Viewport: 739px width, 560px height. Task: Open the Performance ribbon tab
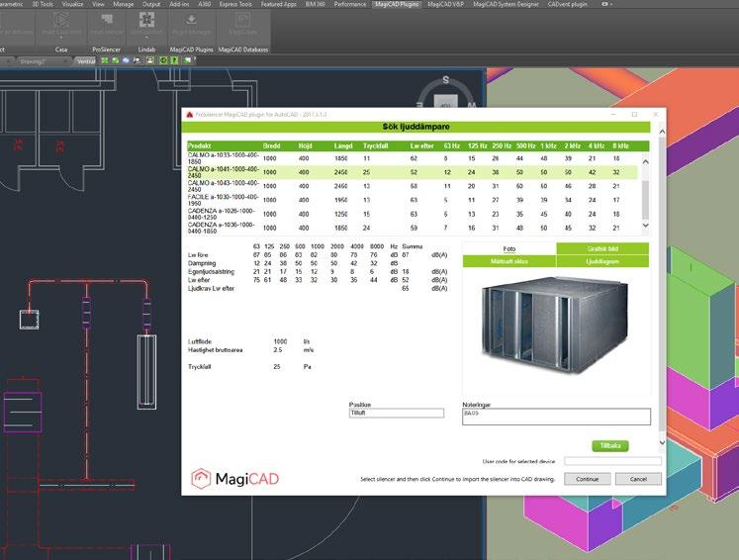tap(349, 4)
